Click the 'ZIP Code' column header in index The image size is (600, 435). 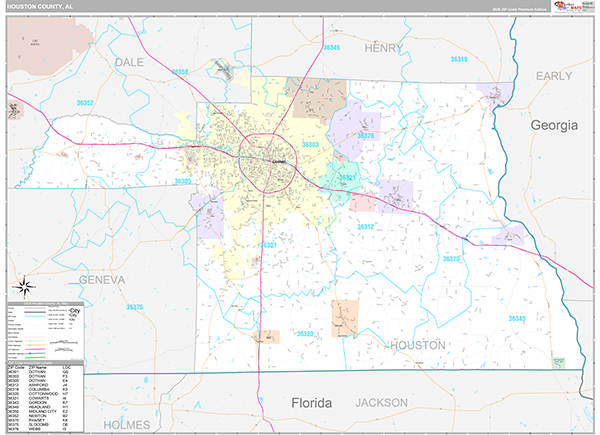point(16,367)
